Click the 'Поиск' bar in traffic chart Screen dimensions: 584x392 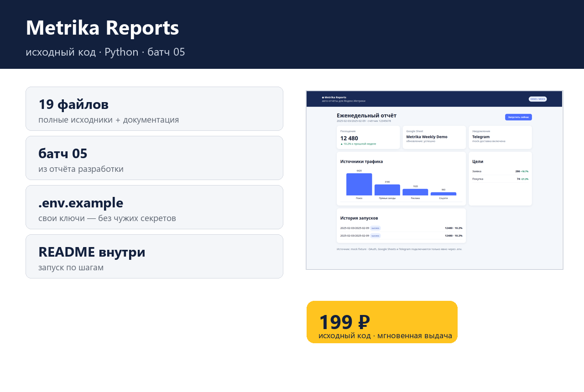359,184
